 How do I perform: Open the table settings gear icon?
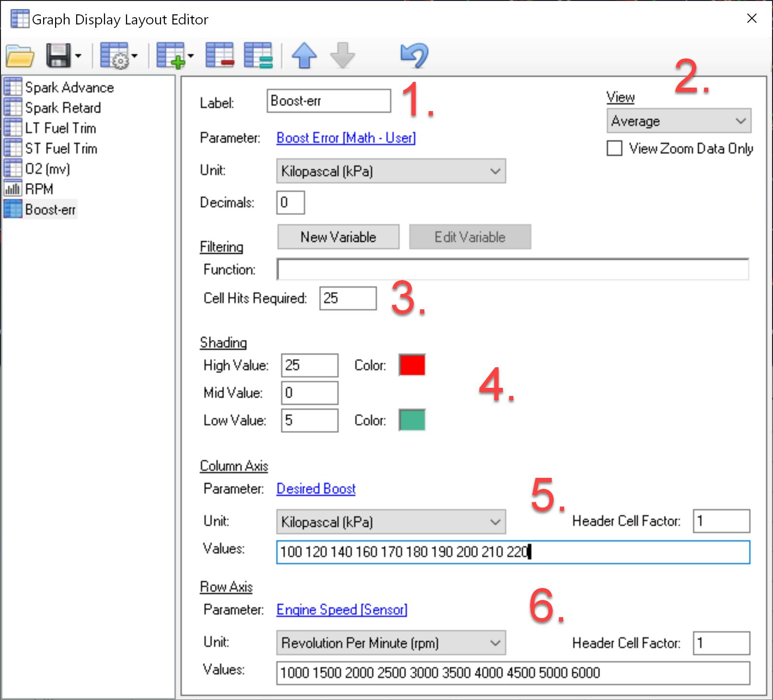point(115,56)
